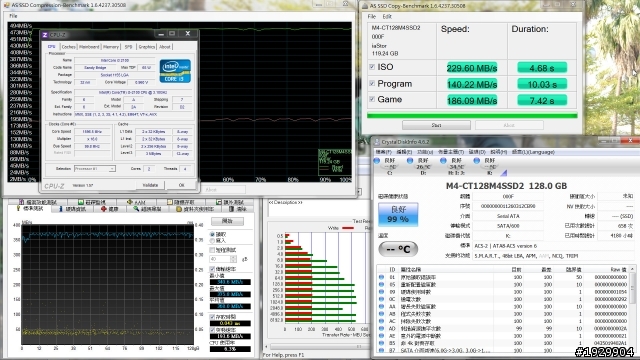Open HD Tune info tab blue 'i' icon

click(x=61, y=209)
